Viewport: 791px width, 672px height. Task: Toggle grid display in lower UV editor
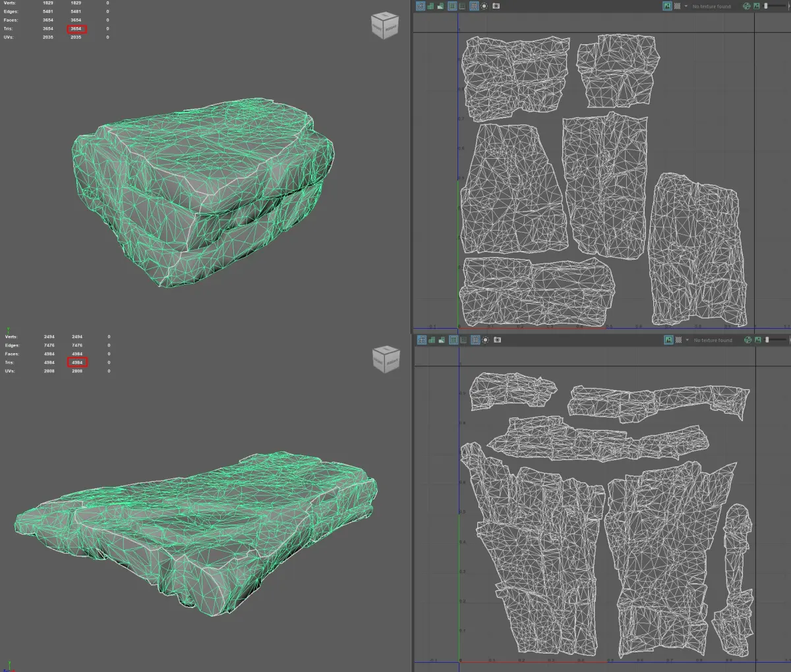[454, 340]
